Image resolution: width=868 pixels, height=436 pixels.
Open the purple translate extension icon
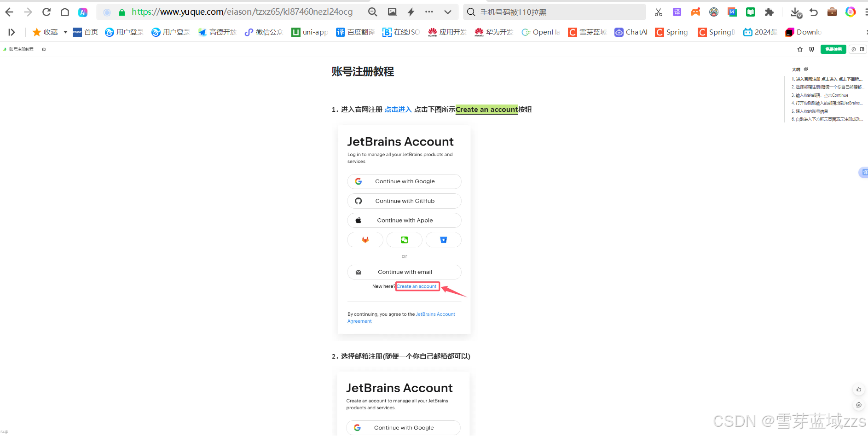click(677, 12)
